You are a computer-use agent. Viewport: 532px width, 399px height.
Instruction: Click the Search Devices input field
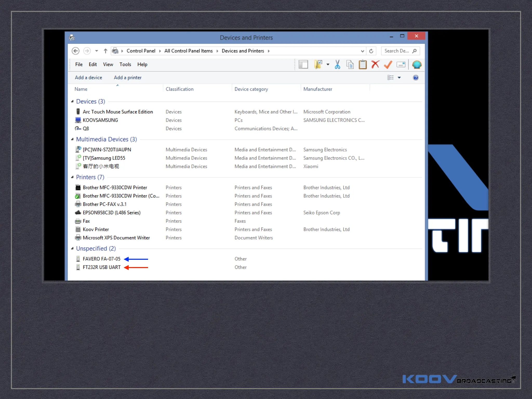[397, 51]
